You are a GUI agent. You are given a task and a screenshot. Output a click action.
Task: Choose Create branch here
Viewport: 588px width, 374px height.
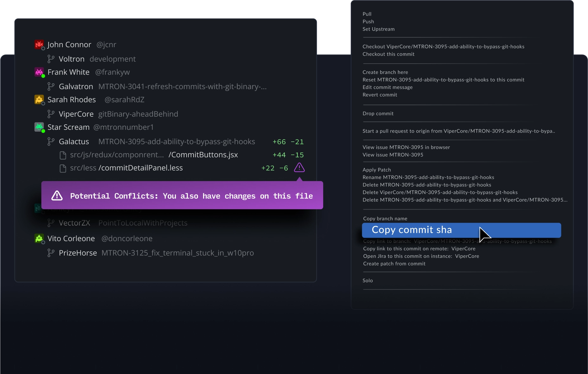[x=385, y=72]
